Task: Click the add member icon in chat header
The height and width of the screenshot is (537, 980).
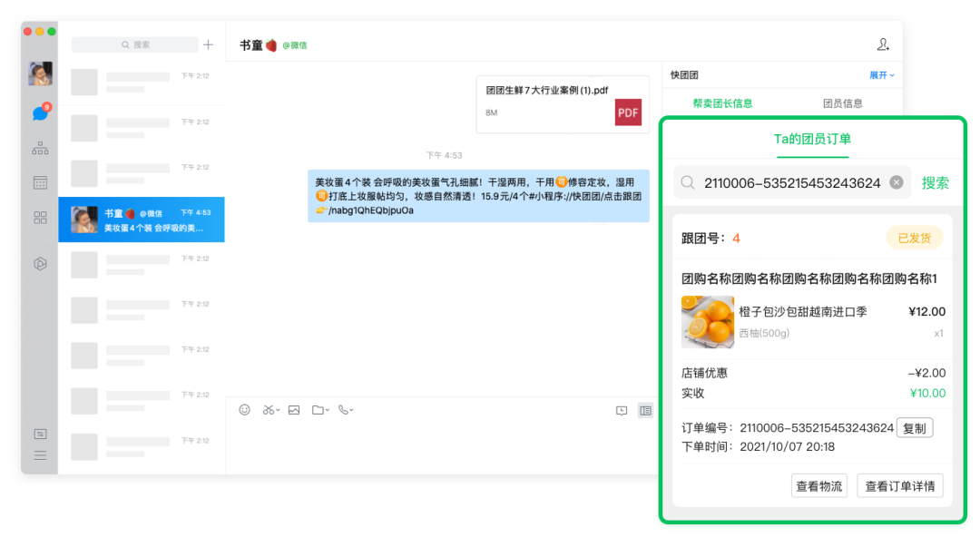Action: (883, 44)
